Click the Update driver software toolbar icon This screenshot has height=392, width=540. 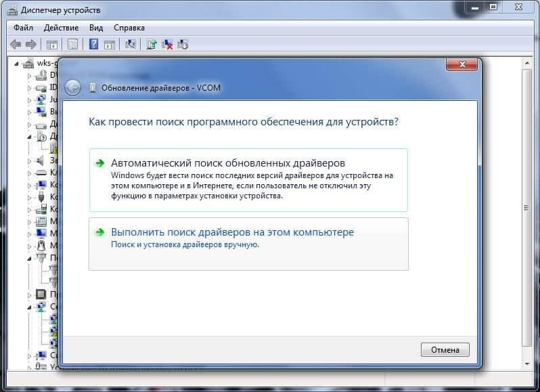click(151, 44)
